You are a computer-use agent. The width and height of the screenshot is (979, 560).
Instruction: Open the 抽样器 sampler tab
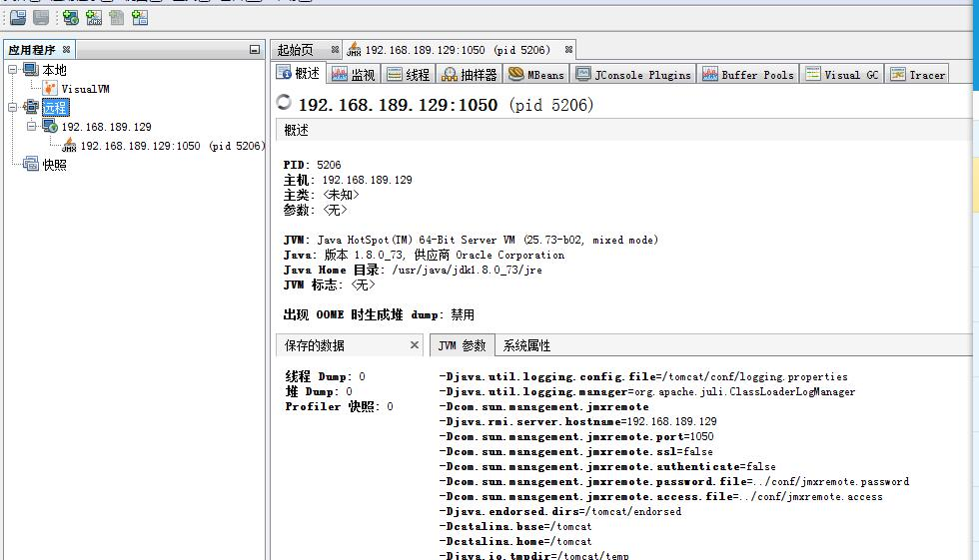[x=470, y=75]
